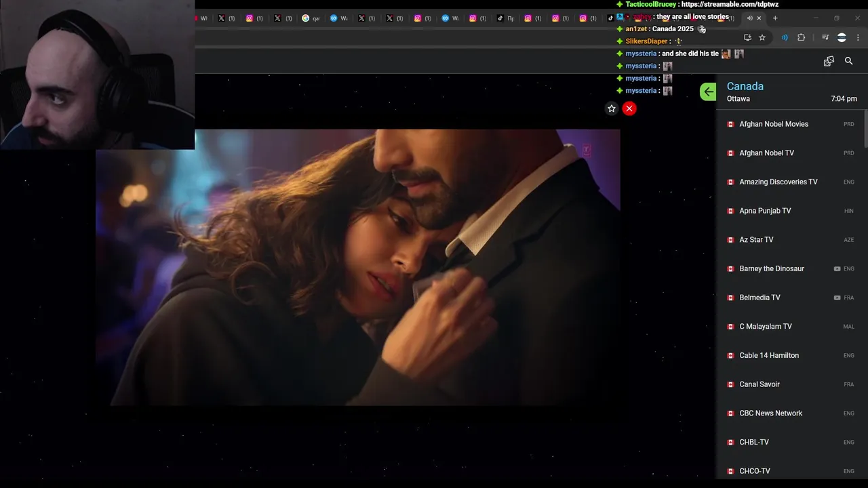
Task: Click the webcam overlay feed
Action: [97, 75]
